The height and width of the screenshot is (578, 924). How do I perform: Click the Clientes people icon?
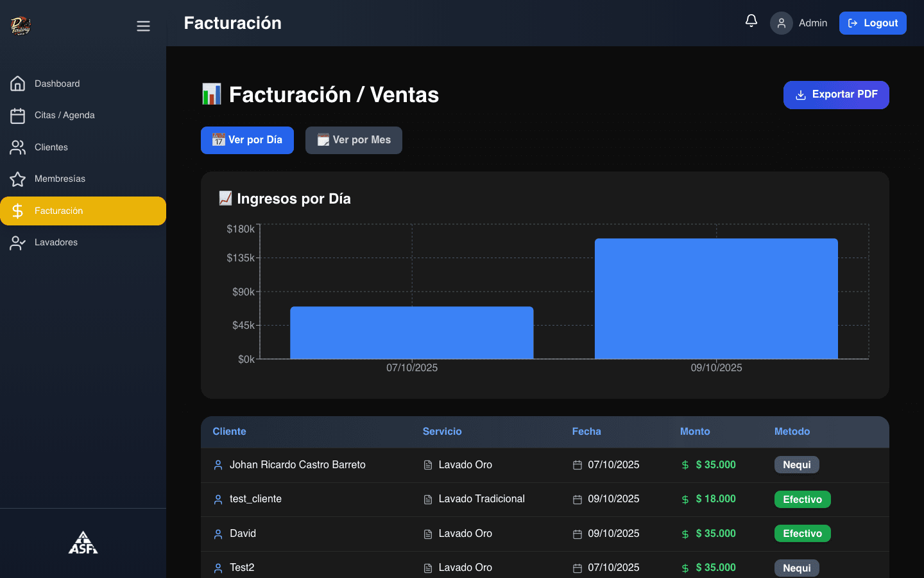click(x=18, y=147)
